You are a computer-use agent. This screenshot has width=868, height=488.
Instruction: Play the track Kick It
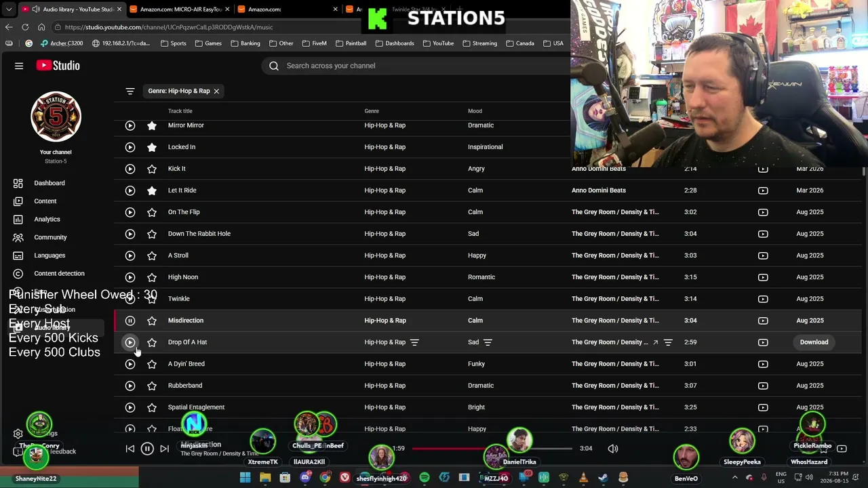coord(130,169)
